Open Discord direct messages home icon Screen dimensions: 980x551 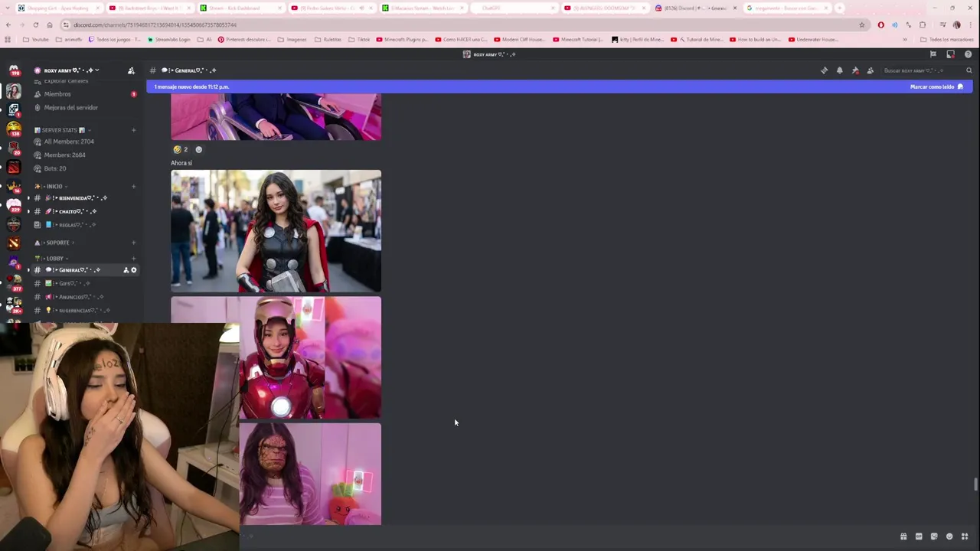tap(14, 70)
